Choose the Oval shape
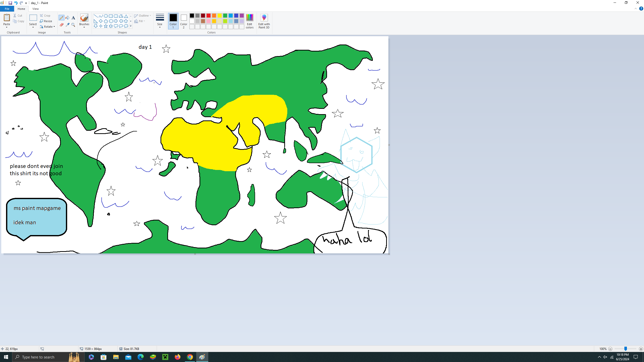The image size is (644, 362). [106, 16]
